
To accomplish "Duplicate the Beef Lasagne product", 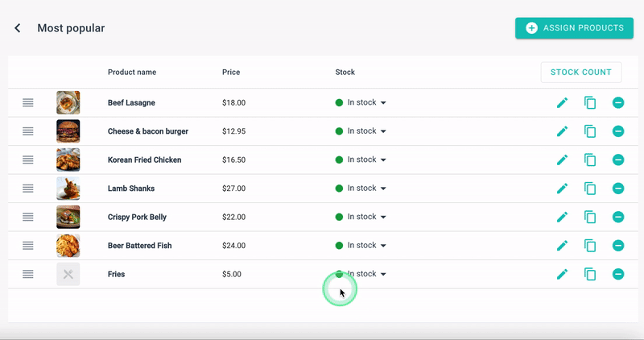I will click(590, 102).
